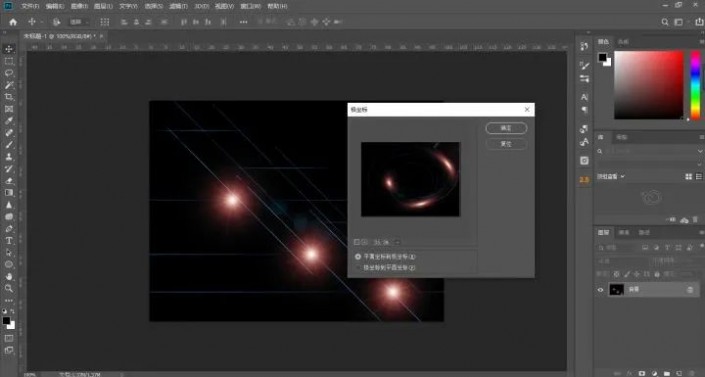Select the Lasso tool
Viewport: 705px width, 377px height.
pyautogui.click(x=9, y=73)
